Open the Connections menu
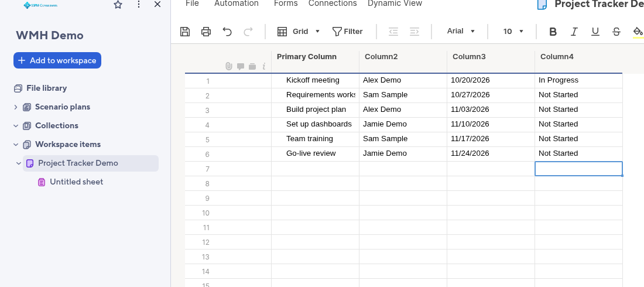644x287 pixels. 333,4
